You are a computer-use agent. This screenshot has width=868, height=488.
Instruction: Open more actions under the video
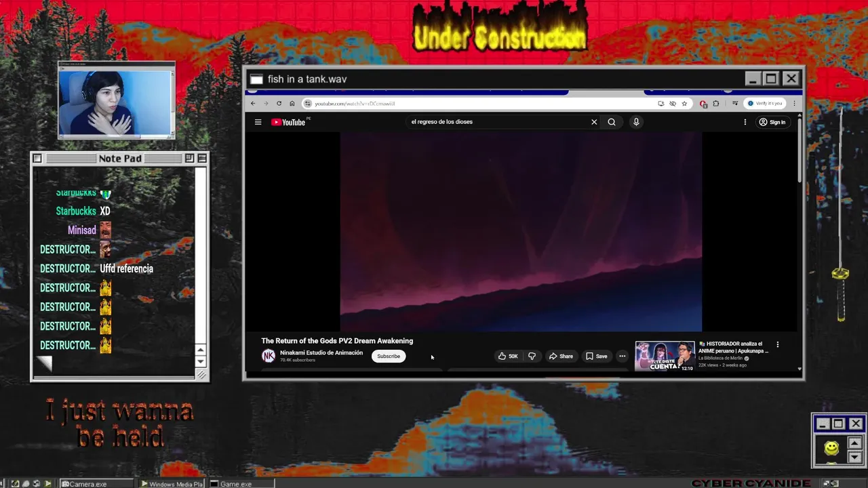point(622,357)
